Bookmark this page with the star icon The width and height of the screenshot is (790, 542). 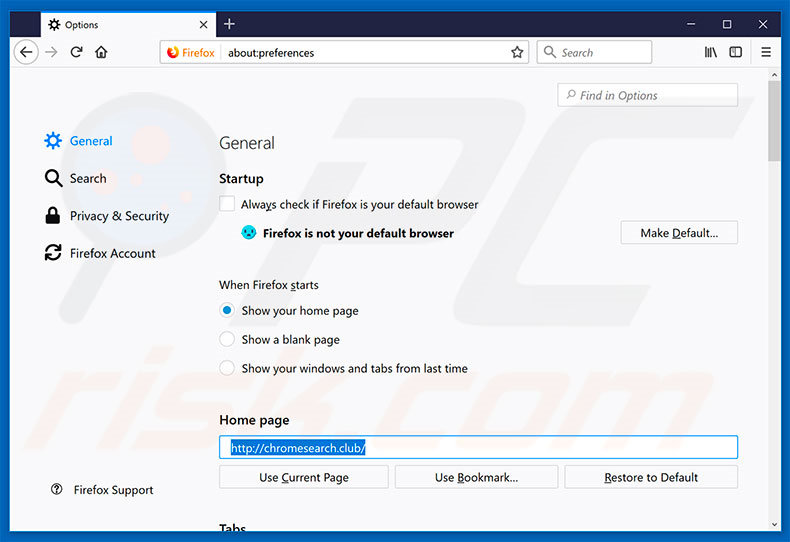coord(517,52)
